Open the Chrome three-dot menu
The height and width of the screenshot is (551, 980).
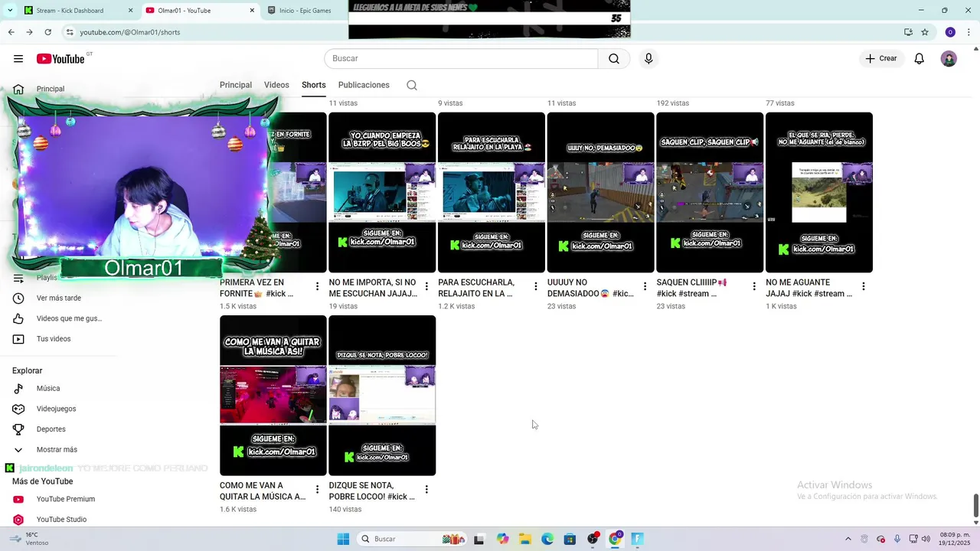click(969, 32)
